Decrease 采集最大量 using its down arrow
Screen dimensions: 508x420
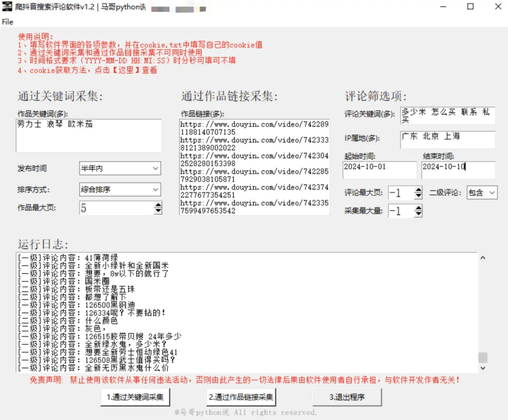(418, 214)
